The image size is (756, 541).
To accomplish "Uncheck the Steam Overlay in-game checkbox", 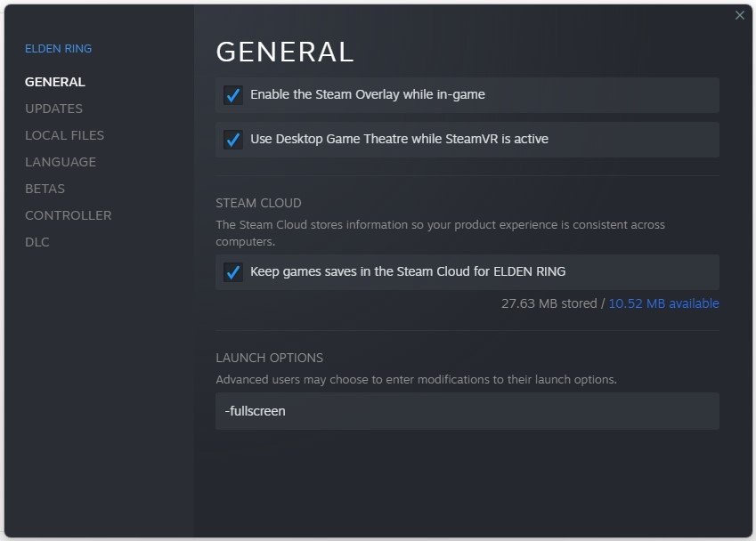I will [233, 94].
